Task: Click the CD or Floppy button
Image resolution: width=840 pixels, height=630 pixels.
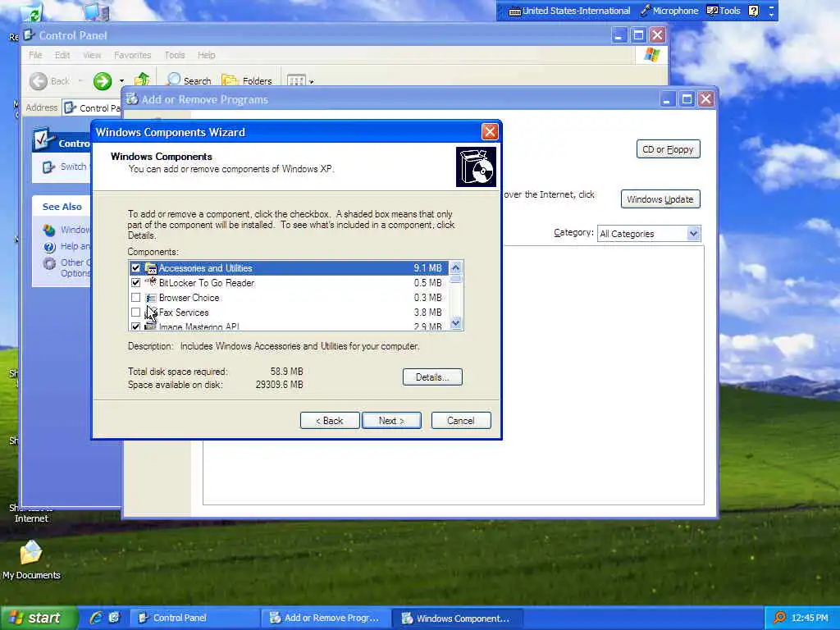Action: pos(668,149)
